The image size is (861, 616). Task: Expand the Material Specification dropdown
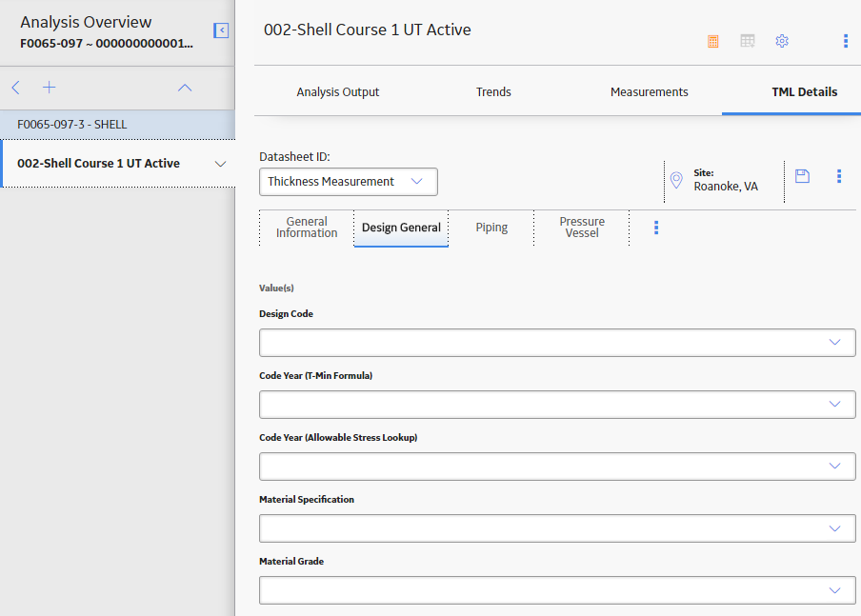point(557,528)
